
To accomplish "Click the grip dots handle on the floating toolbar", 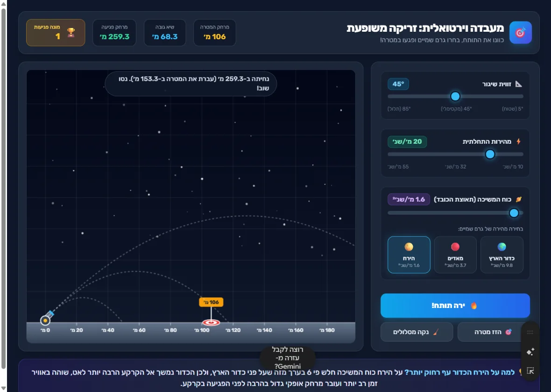I will click(x=530, y=332).
